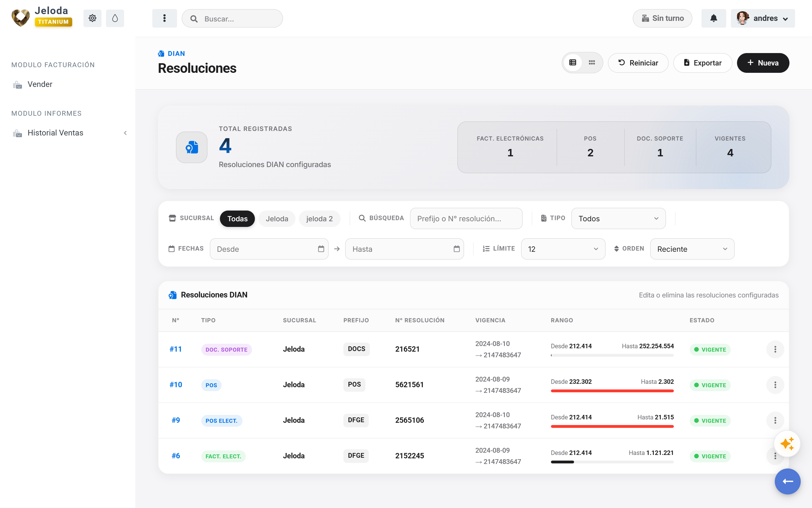This screenshot has height=508, width=812.
Task: Click the blue back arrow floating button
Action: 787,481
